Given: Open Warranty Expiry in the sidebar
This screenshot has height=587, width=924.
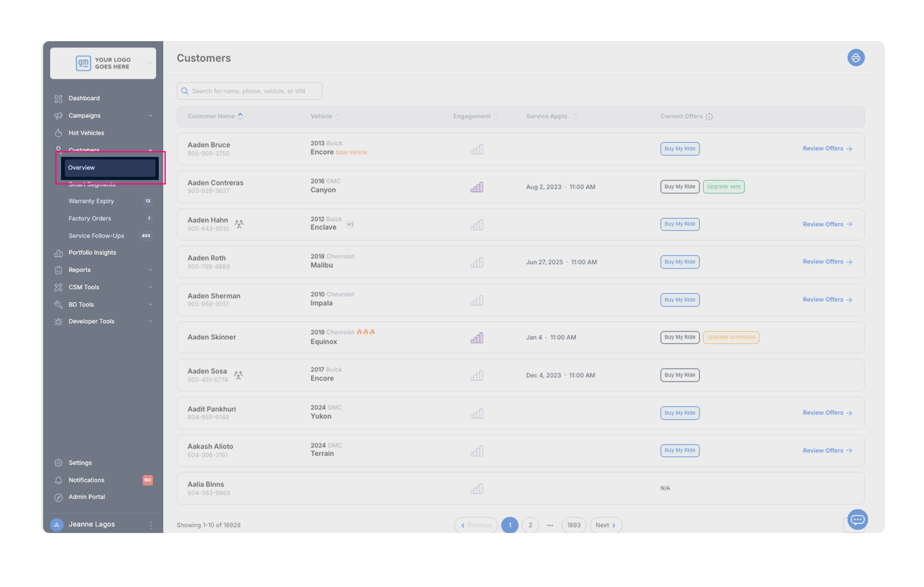Looking at the screenshot, I should 91,201.
